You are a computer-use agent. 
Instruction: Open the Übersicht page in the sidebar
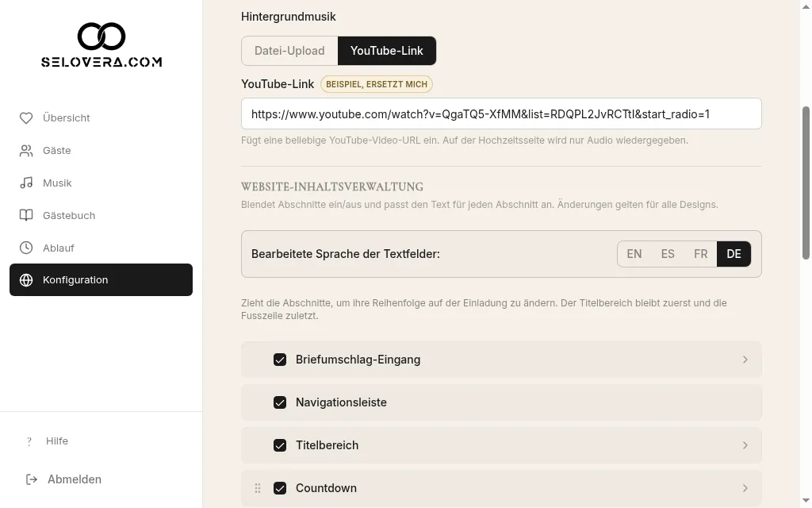click(101, 118)
